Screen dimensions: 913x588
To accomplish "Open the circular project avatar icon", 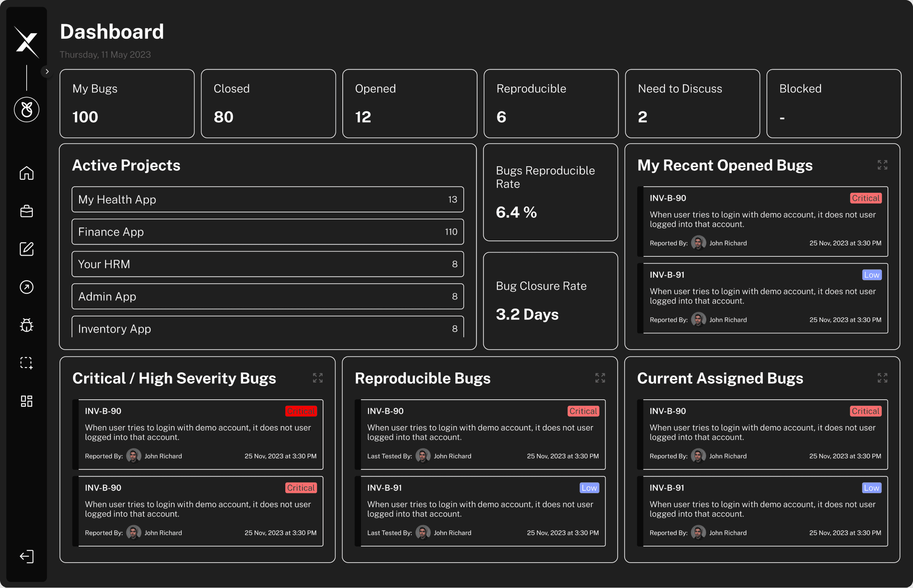I will [26, 110].
